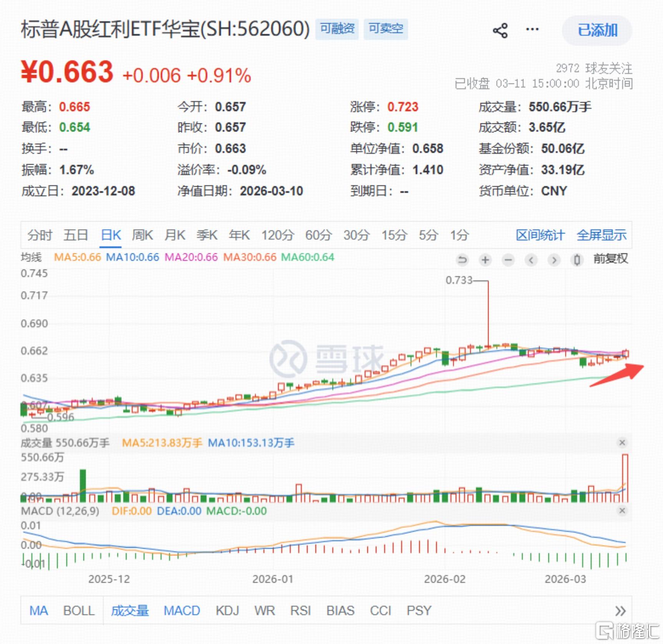Click the current price ¥0.663

(x=67, y=72)
